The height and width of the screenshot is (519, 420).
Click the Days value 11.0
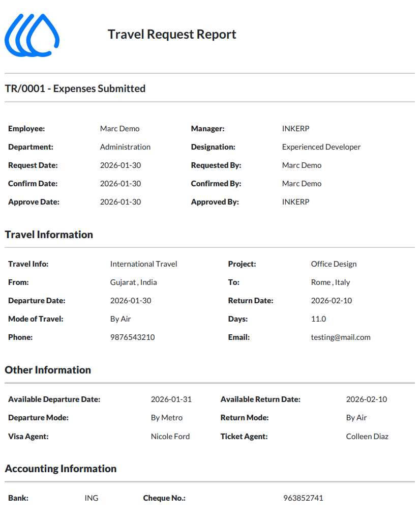click(x=318, y=319)
